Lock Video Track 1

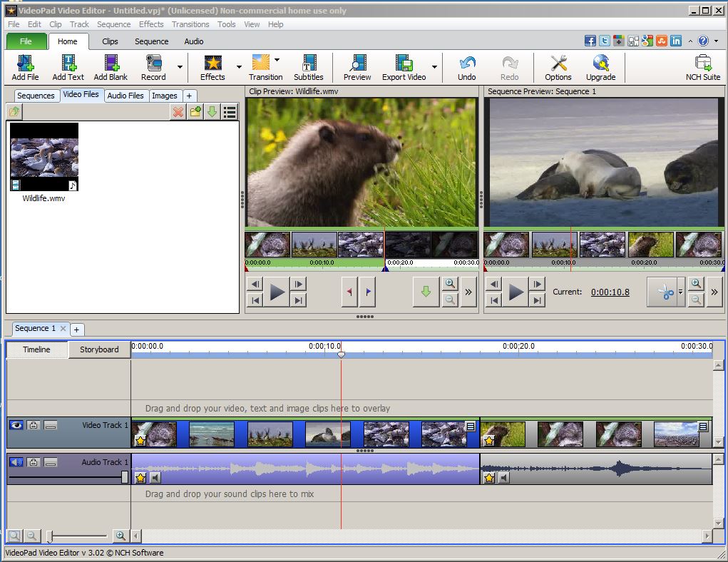coord(34,425)
